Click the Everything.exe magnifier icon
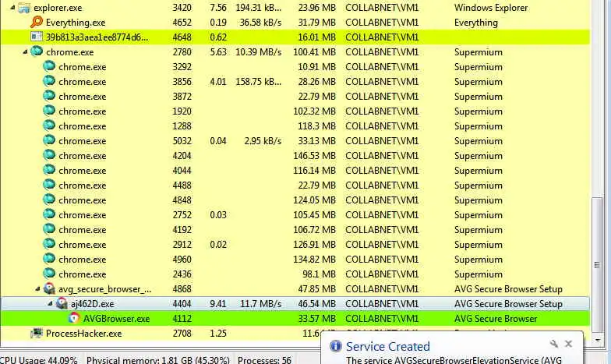The image size is (611, 364). pos(36,22)
